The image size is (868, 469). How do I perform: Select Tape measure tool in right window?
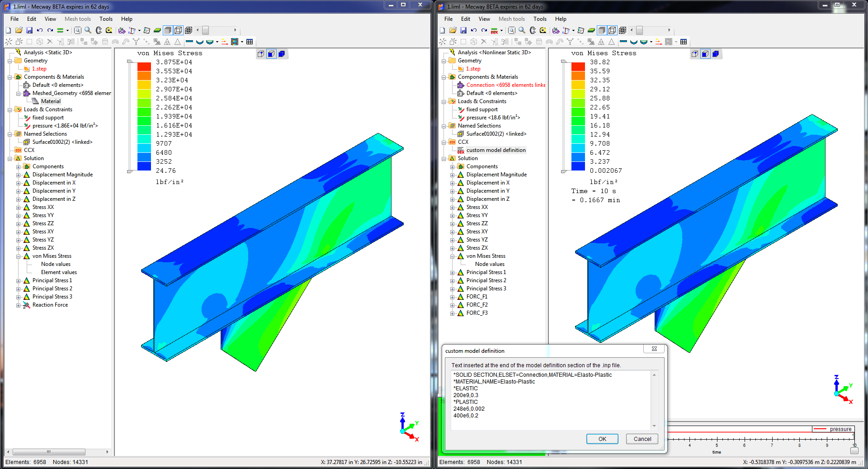click(543, 30)
